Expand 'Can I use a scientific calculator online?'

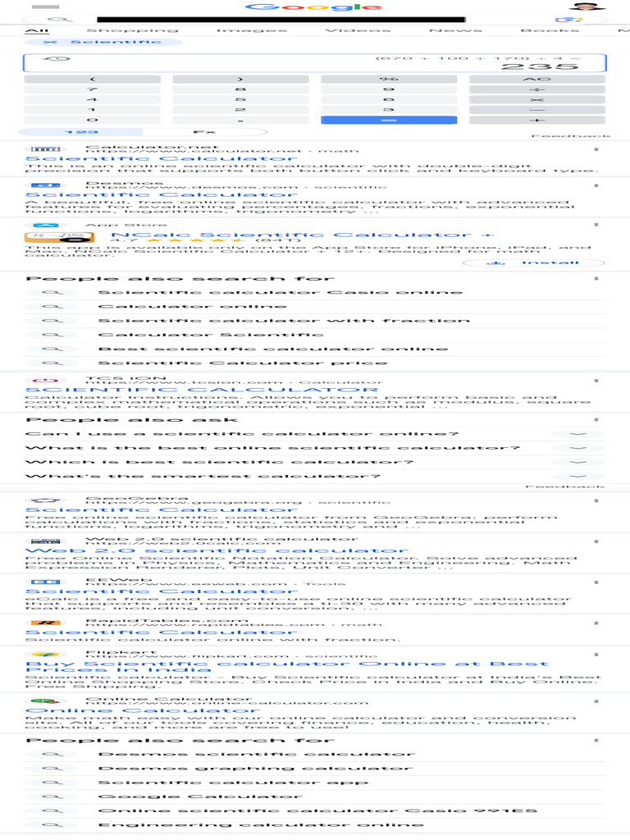pyautogui.click(x=315, y=434)
